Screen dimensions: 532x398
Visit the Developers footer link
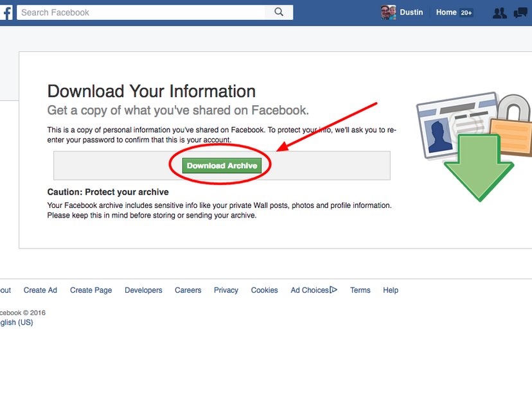pos(143,290)
